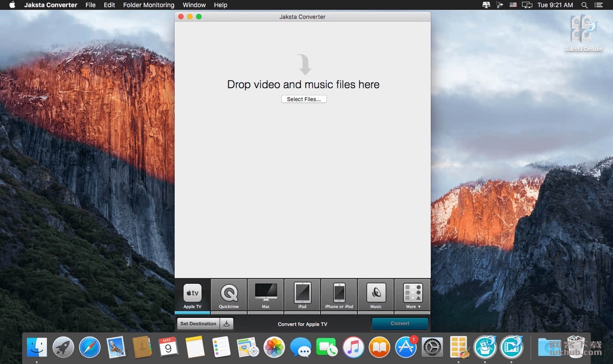The image size is (613, 364).
Task: Open Messages from the Dock
Action: [300, 347]
